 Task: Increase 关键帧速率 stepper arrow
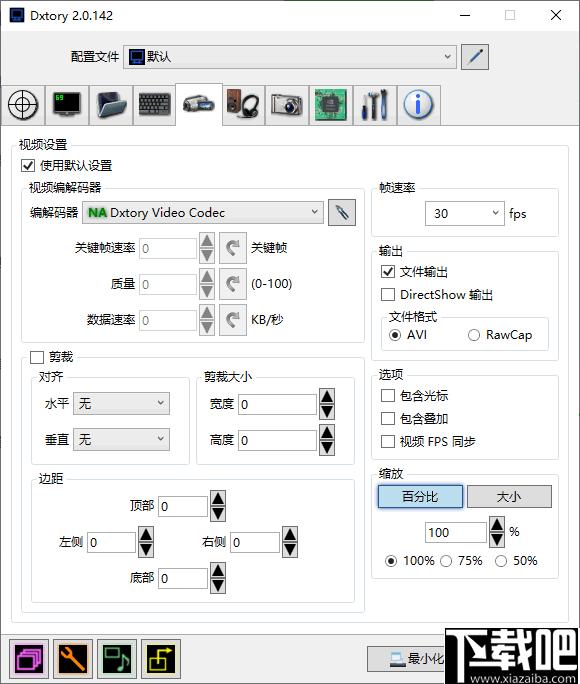[207, 240]
